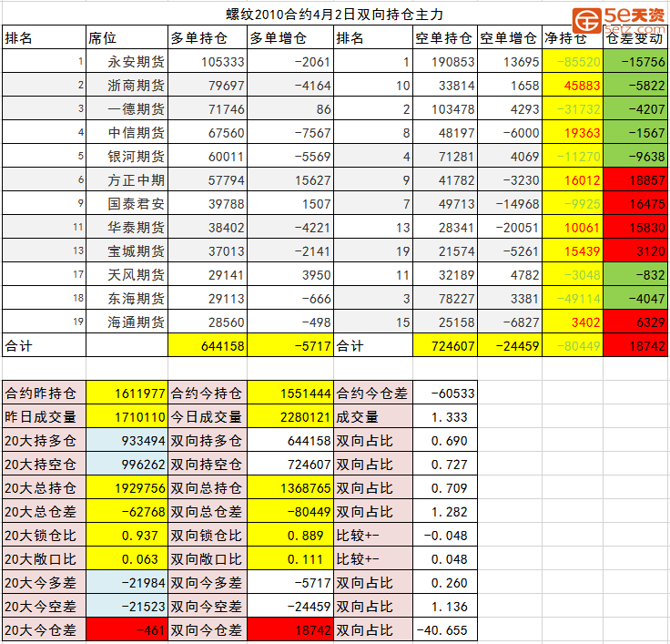Click the 20大锁仓比 value 0.937
This screenshot has height=644, width=670.
coord(127,535)
